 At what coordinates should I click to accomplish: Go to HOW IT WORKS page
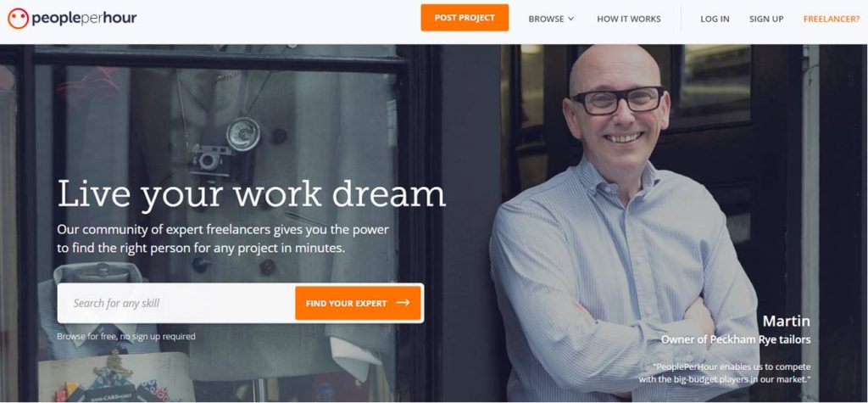click(x=628, y=19)
